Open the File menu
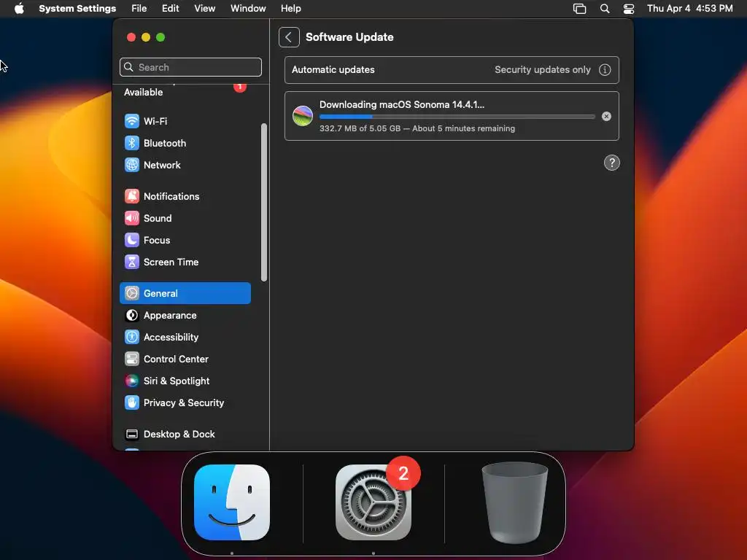The height and width of the screenshot is (560, 747). pyautogui.click(x=139, y=9)
